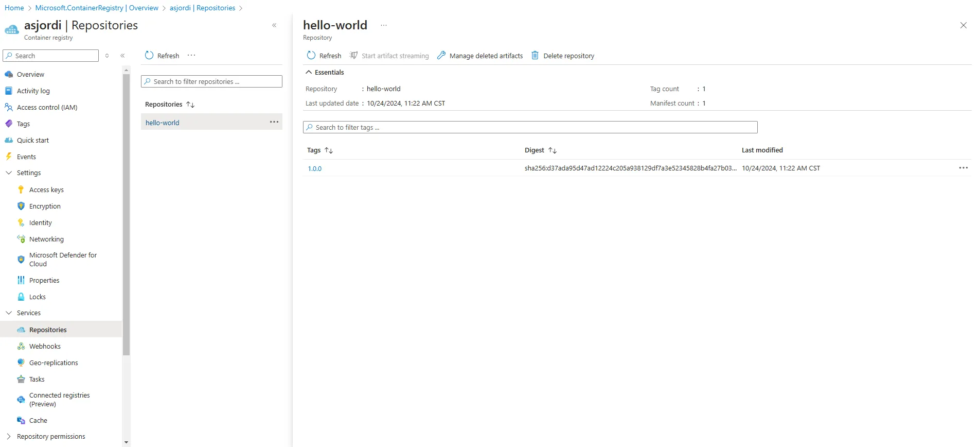The width and height of the screenshot is (980, 447).
Task: Open the Overview menu item in the sidebar
Action: (30, 74)
